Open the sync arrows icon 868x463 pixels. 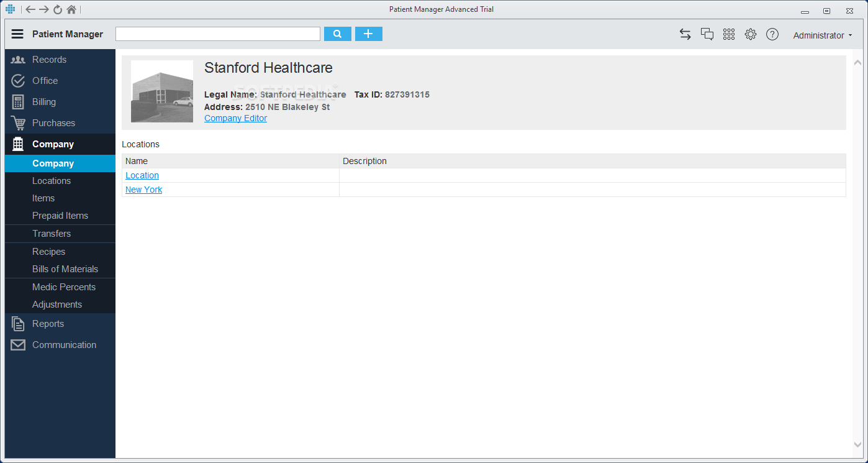pyautogui.click(x=685, y=34)
